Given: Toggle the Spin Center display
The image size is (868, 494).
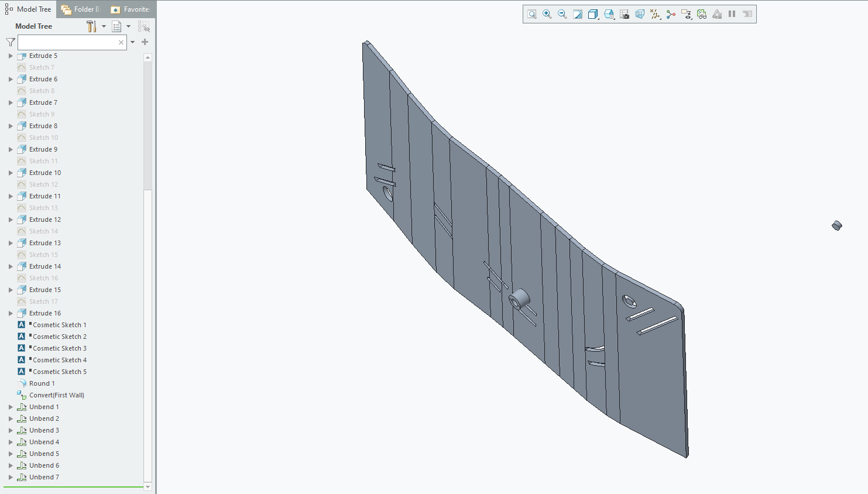Looking at the screenshot, I should pyautogui.click(x=671, y=13).
